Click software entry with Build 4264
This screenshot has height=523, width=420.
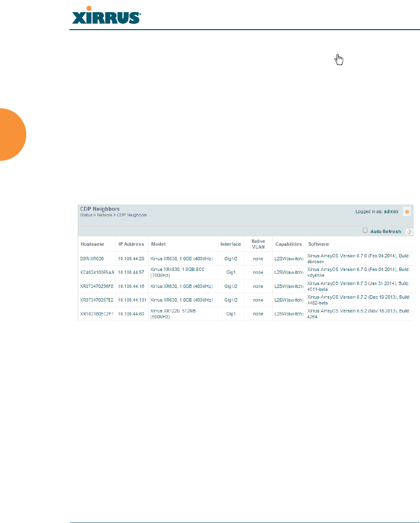(x=359, y=314)
